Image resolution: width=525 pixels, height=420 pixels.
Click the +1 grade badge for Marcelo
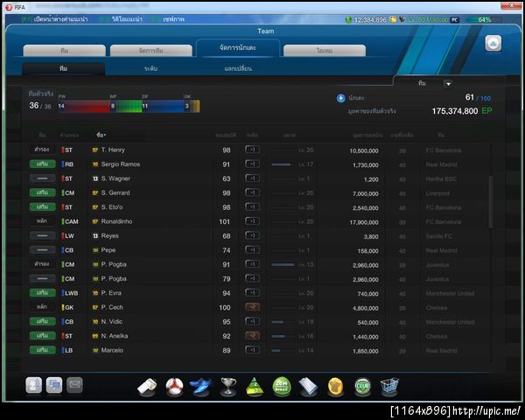(253, 350)
